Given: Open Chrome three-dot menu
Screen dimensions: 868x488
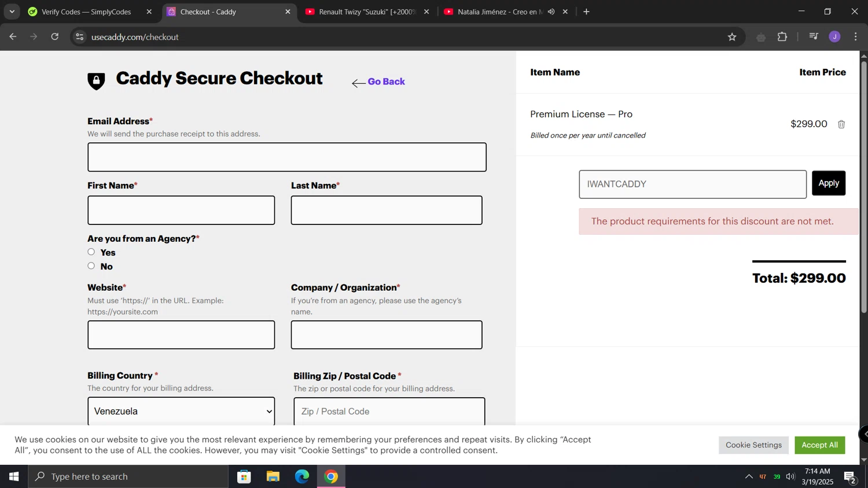Looking at the screenshot, I should point(855,37).
